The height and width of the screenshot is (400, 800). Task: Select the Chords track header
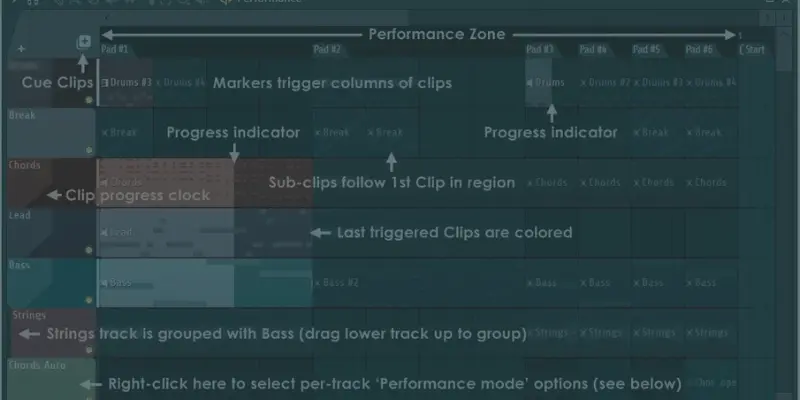[52, 182]
